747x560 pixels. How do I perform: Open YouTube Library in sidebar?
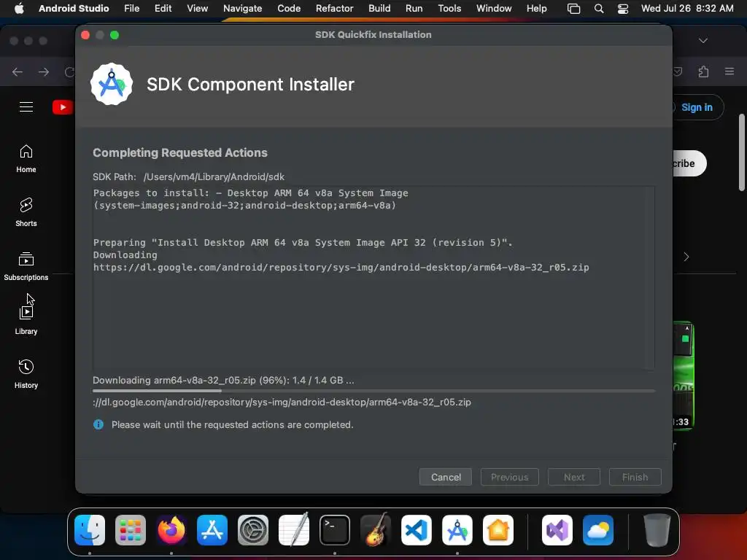[x=26, y=321]
